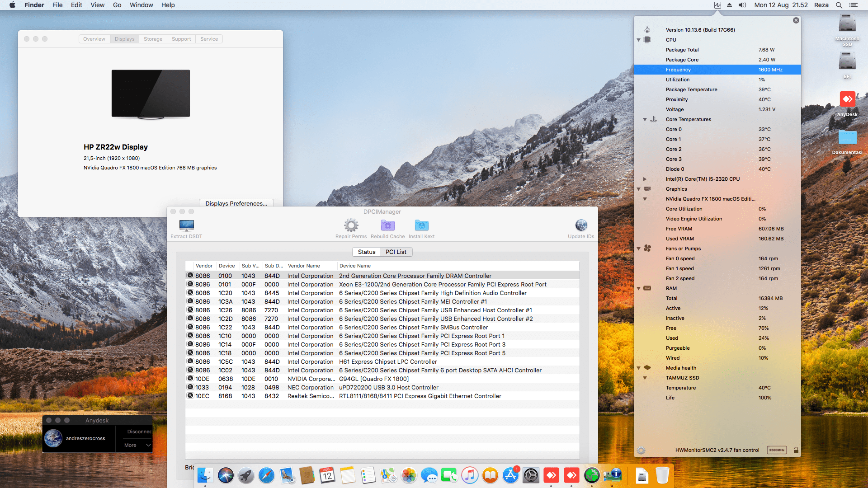The width and height of the screenshot is (868, 488).
Task: Select the Quadro FX 1800 PCI row
Action: (x=373, y=379)
